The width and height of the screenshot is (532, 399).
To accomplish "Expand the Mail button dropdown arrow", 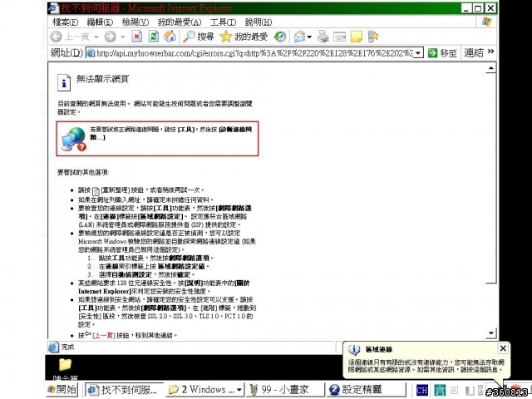I will 309,37.
